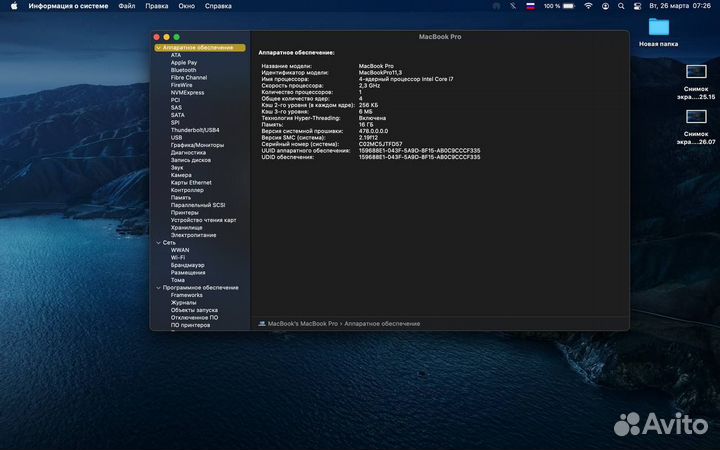720x450 pixels.
Task: Collapse the Аппаратное обеспечение section
Action: click(x=158, y=48)
